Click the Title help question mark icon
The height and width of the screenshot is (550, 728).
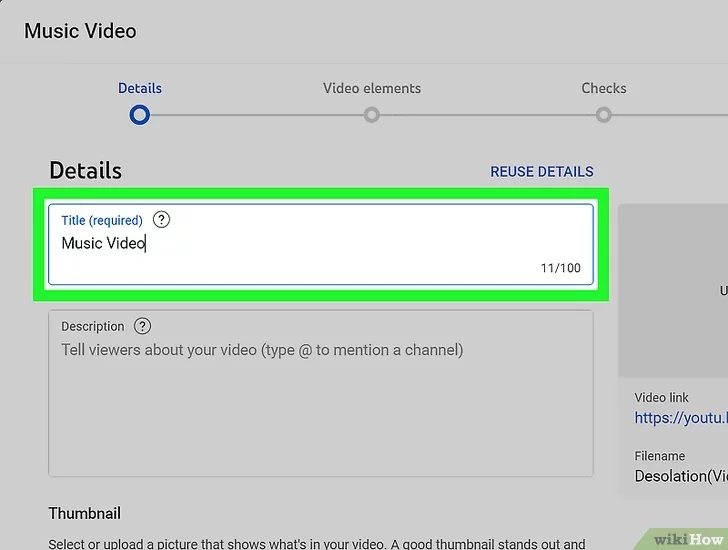pos(162,220)
